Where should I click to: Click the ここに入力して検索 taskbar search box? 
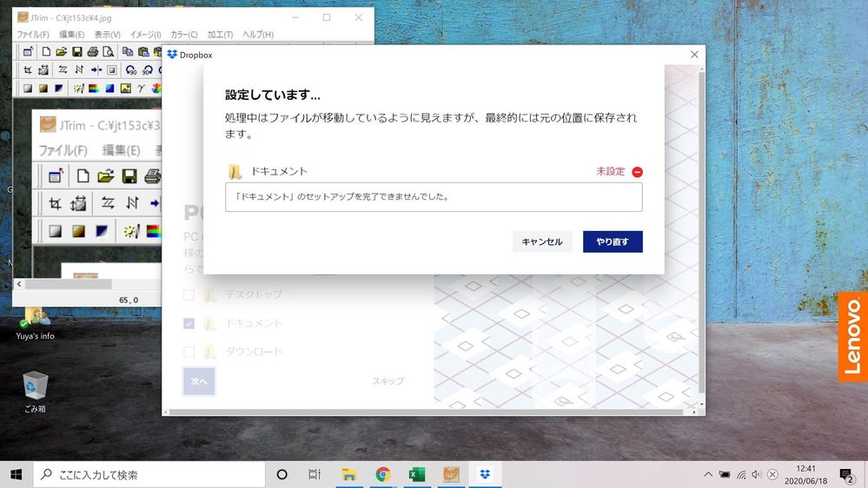(x=149, y=474)
